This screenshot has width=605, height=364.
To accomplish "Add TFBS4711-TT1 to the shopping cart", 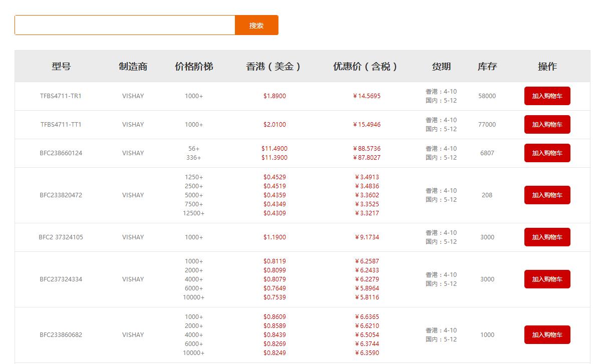I will tap(547, 124).
